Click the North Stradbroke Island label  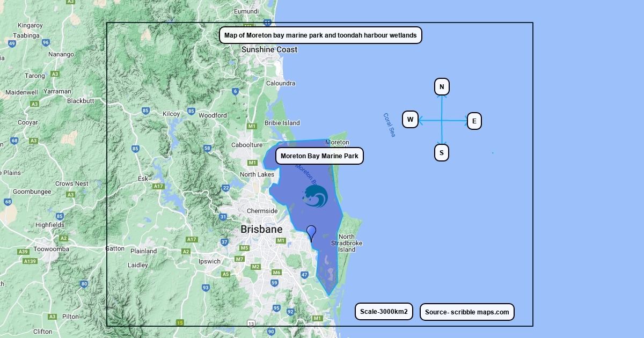347,243
